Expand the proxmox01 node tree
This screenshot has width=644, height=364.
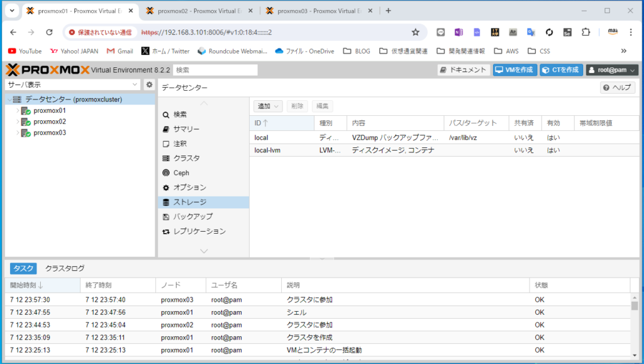[17, 111]
